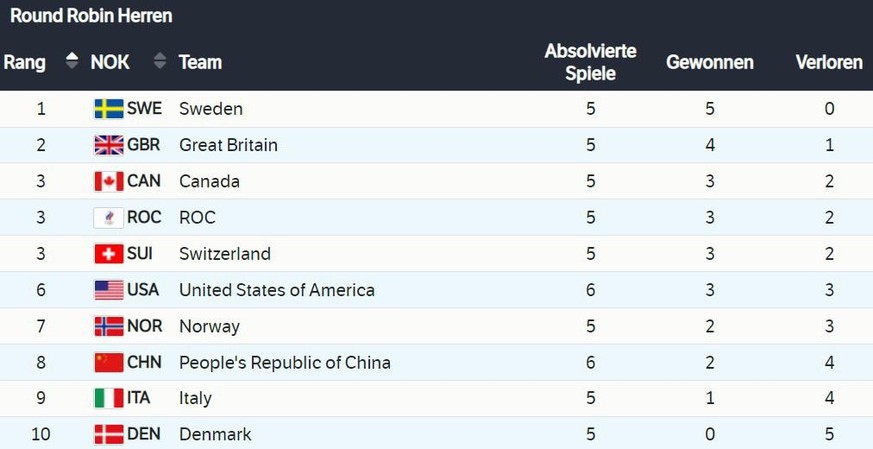This screenshot has width=873, height=449.
Task: Select the People's Republic of China row
Action: point(436,362)
